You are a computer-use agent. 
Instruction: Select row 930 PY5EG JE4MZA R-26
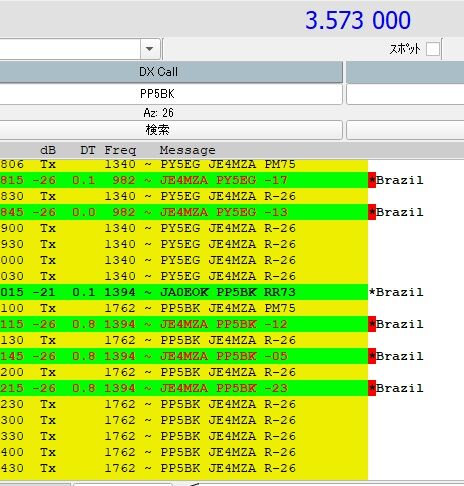point(184,244)
